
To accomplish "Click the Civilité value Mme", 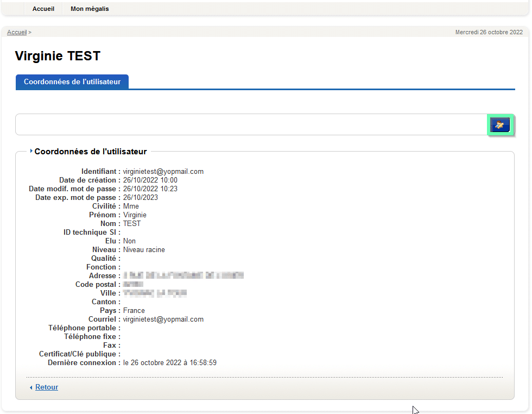I will tap(131, 206).
